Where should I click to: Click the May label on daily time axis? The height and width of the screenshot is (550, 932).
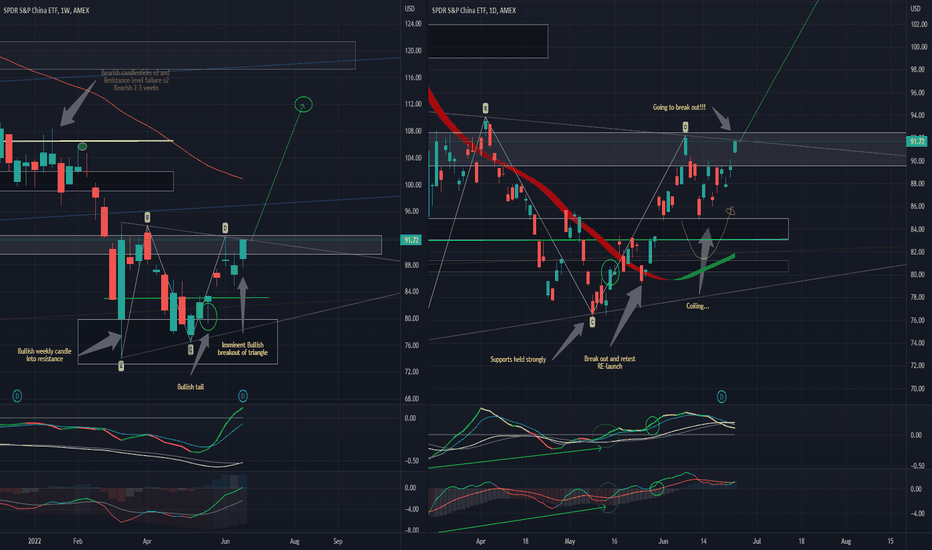tap(570, 541)
